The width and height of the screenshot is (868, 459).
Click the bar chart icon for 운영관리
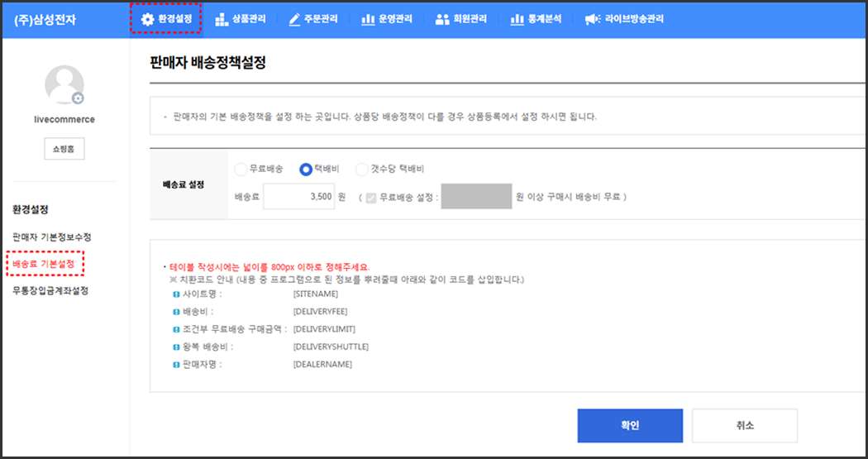[x=368, y=19]
